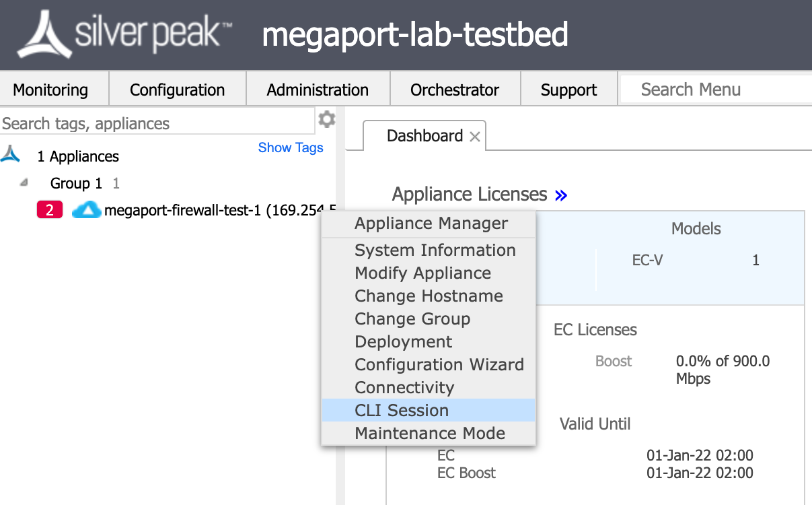Click the Search Menu field
This screenshot has width=812, height=505.
(713, 88)
